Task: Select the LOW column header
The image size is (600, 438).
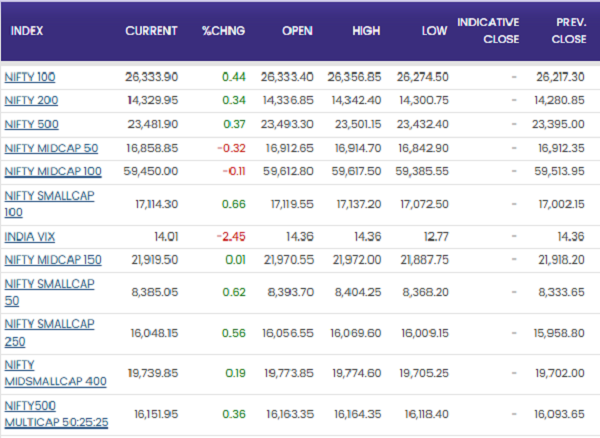Action: click(432, 31)
